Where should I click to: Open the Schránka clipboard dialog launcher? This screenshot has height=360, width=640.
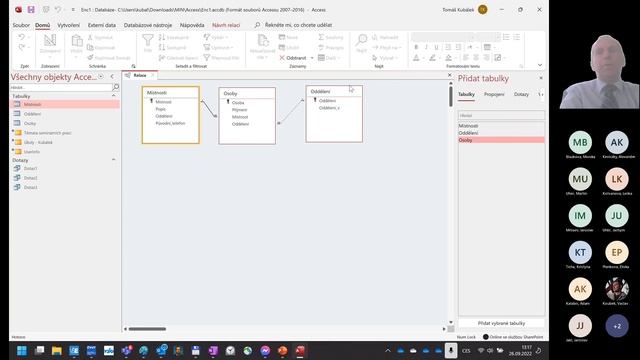(x=133, y=66)
